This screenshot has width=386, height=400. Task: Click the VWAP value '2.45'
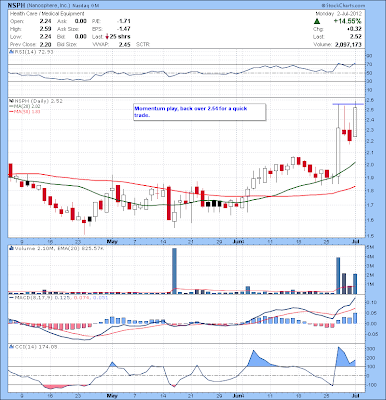[125, 44]
